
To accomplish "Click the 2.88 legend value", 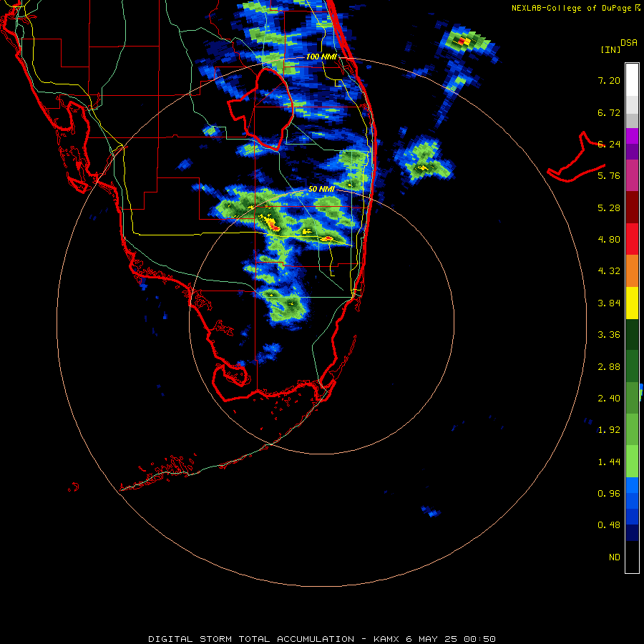I will pos(609,367).
